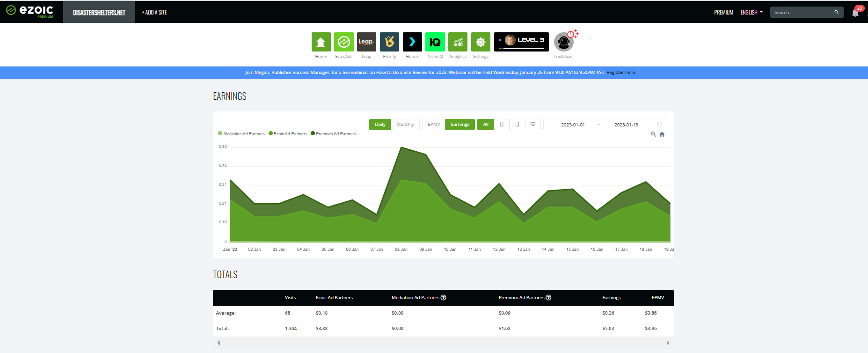Viewport: 868px width, 353px height.
Task: Open the Humix icon
Action: click(x=412, y=42)
